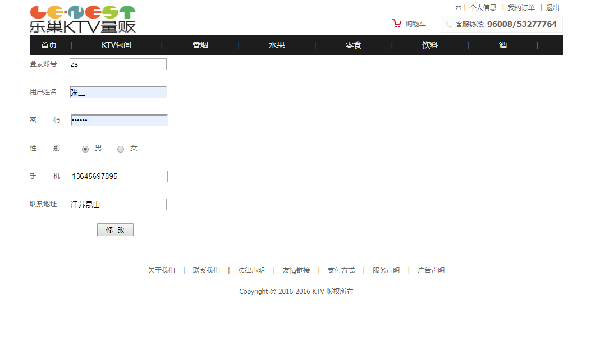The width and height of the screenshot is (591, 364).
Task: Click the LE-NEST KTV logo
Action: pyautogui.click(x=83, y=19)
